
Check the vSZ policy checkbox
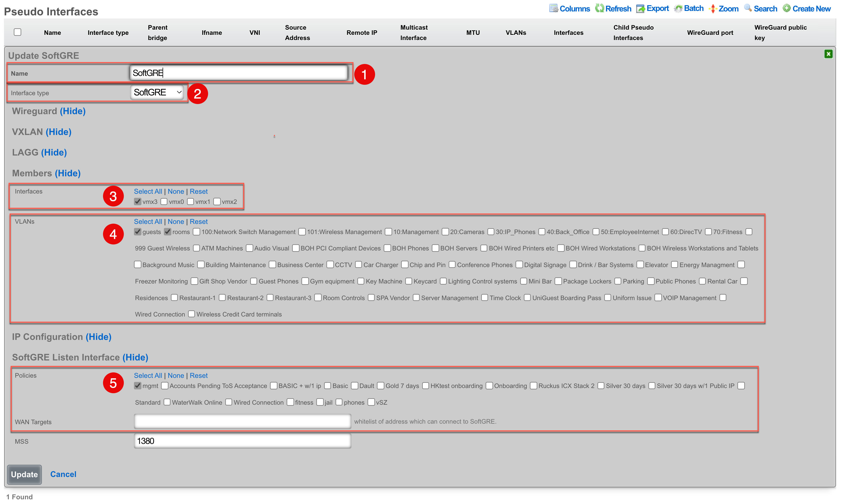point(371,402)
